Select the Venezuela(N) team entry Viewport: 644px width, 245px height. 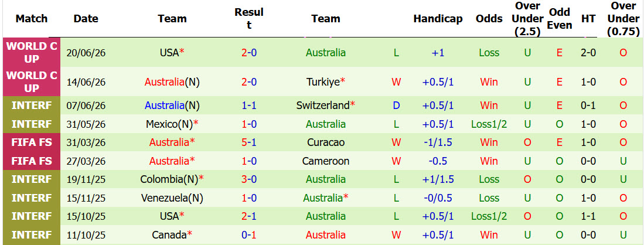(172, 198)
